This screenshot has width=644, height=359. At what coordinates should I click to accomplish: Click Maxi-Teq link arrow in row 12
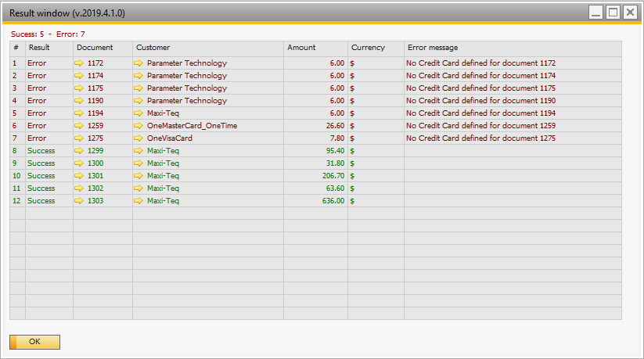tap(139, 201)
